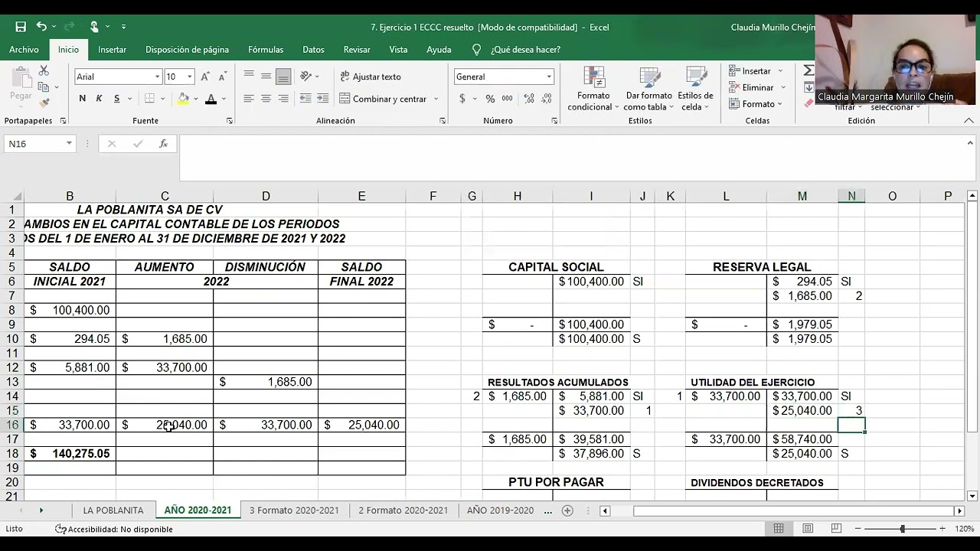Open the Archivo menu tab

point(24,50)
